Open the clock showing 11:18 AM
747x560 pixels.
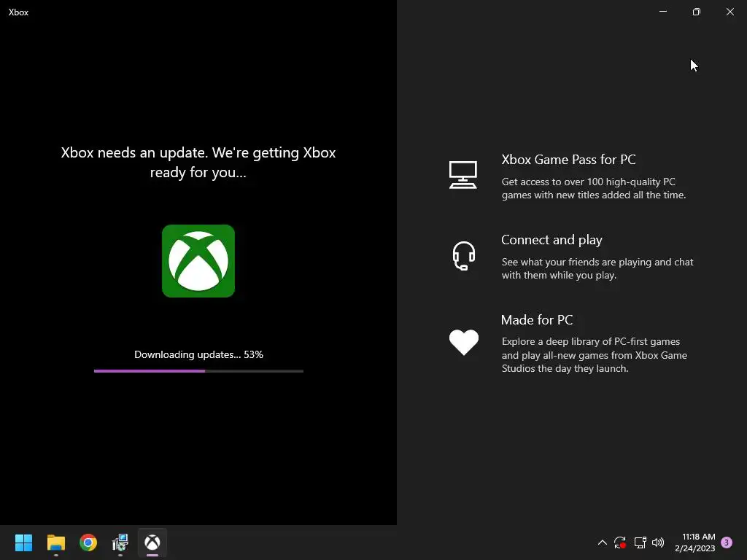tap(695, 542)
